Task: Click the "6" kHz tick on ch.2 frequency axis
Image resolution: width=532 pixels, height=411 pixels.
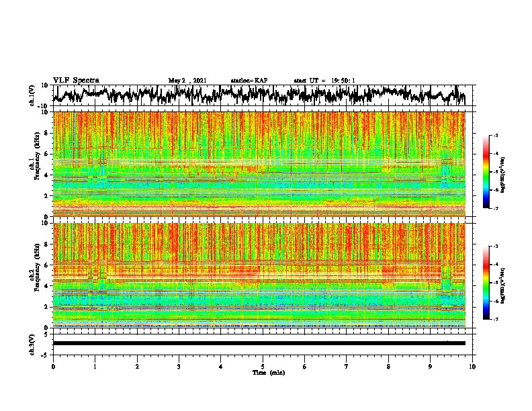Action: point(48,265)
